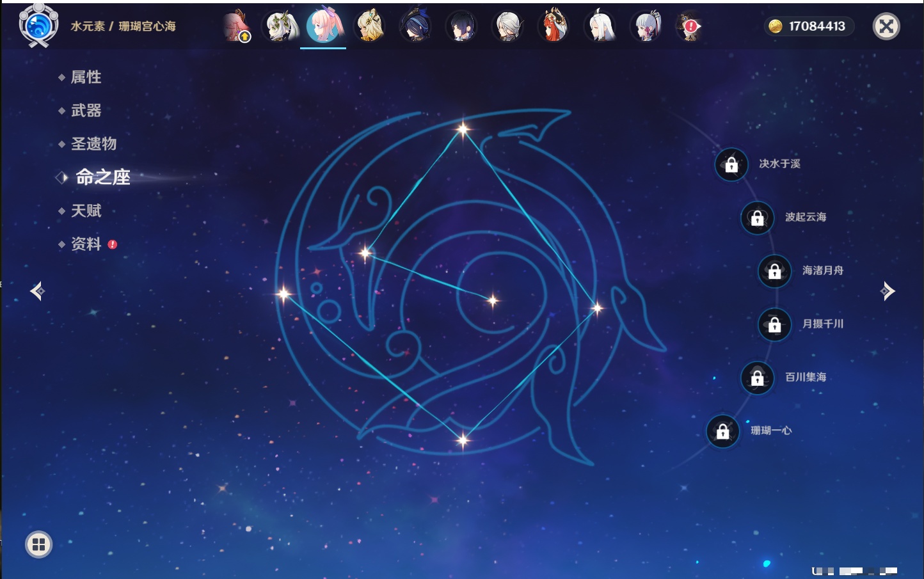Open the locked constellation 波起云海 icon
Image resolution: width=924 pixels, height=579 pixels.
pos(757,218)
